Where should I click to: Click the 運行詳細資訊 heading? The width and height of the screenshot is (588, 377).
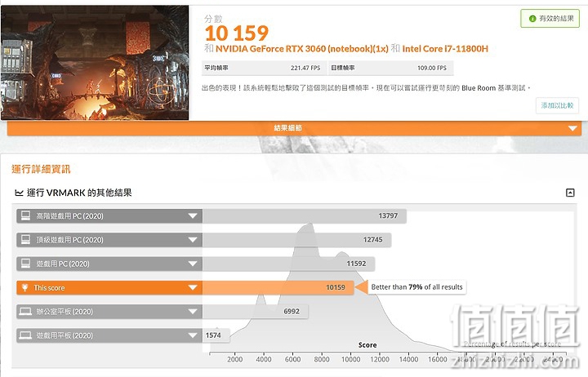tap(41, 170)
